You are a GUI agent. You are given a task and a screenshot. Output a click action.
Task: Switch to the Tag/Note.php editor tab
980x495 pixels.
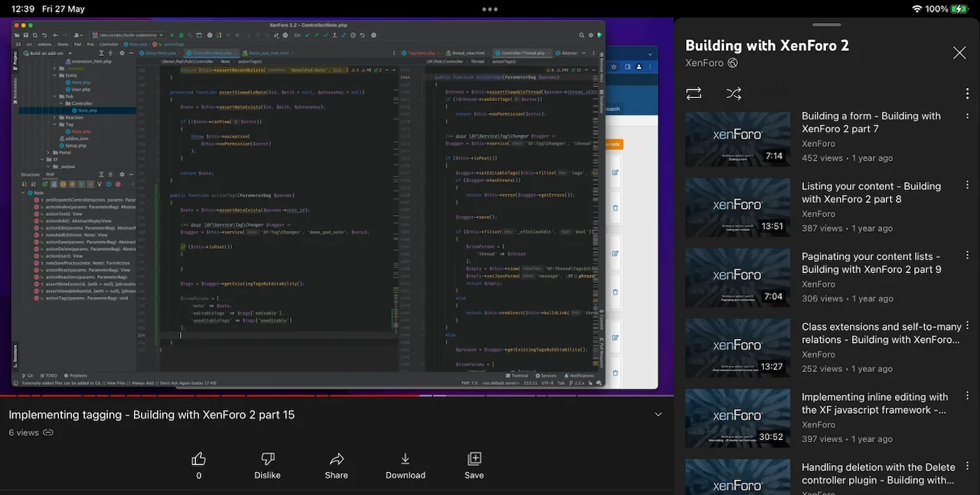(x=422, y=54)
